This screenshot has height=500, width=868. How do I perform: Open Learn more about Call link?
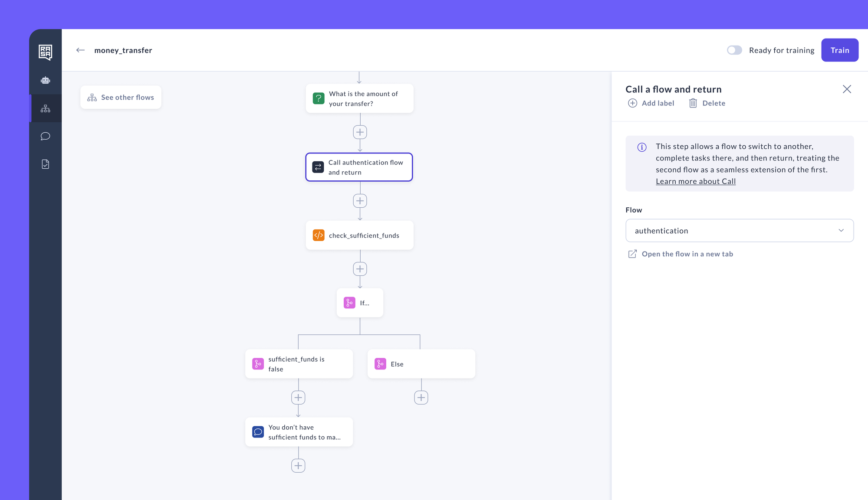coord(695,181)
